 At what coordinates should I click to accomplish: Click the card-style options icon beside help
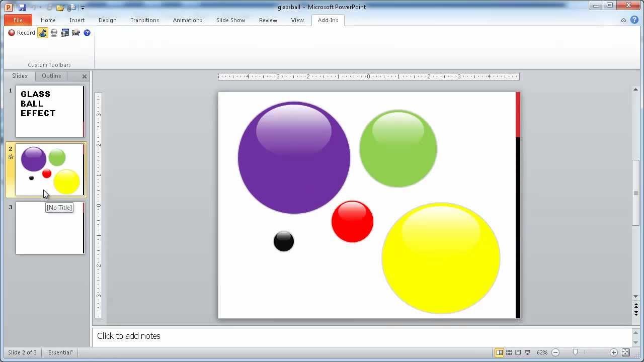(76, 33)
